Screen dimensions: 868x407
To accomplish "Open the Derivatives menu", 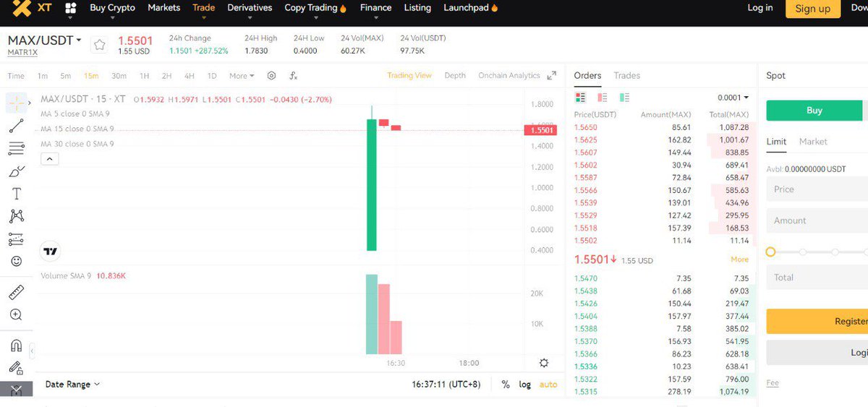I will click(x=250, y=8).
